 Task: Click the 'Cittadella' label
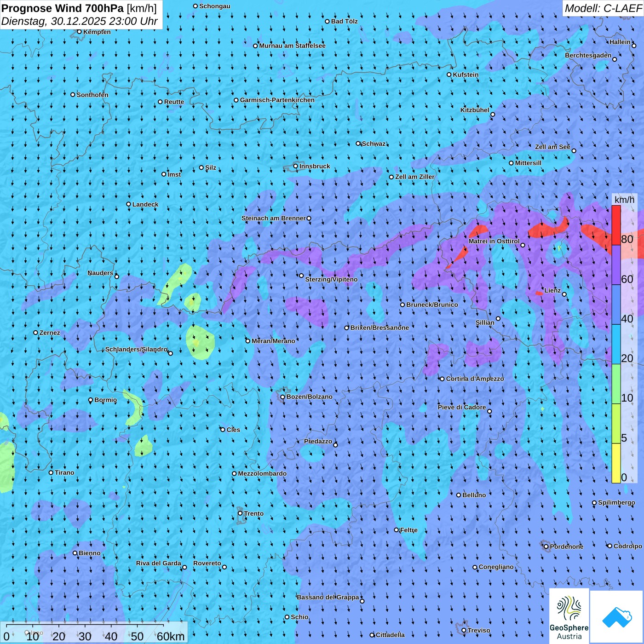coord(390,635)
